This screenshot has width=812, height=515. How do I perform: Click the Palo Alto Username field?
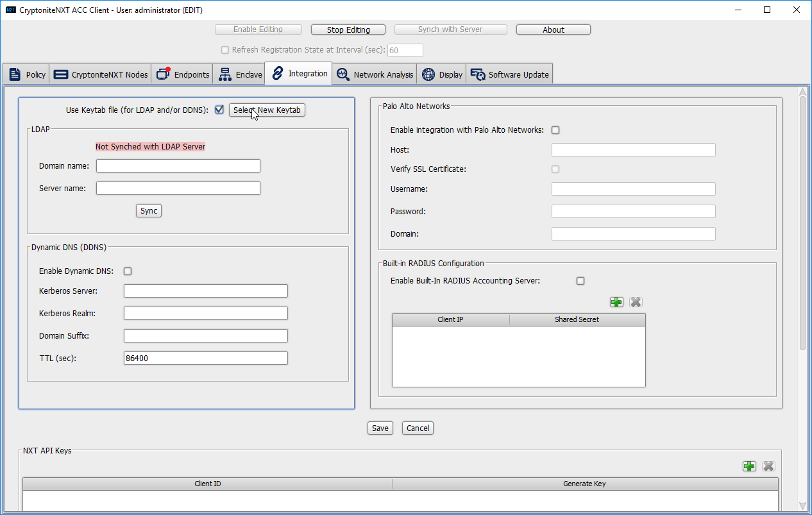pyautogui.click(x=634, y=189)
